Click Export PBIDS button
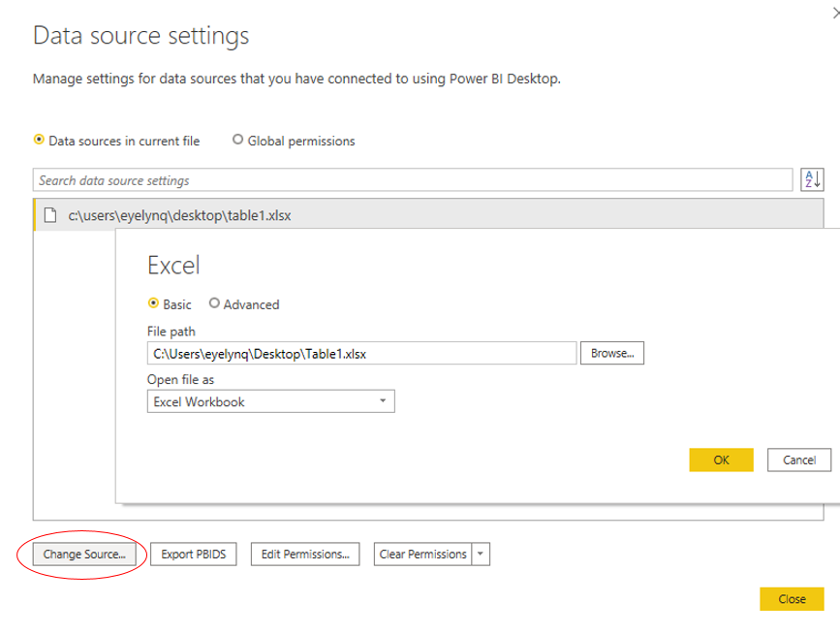The width and height of the screenshot is (840, 635). [x=194, y=555]
